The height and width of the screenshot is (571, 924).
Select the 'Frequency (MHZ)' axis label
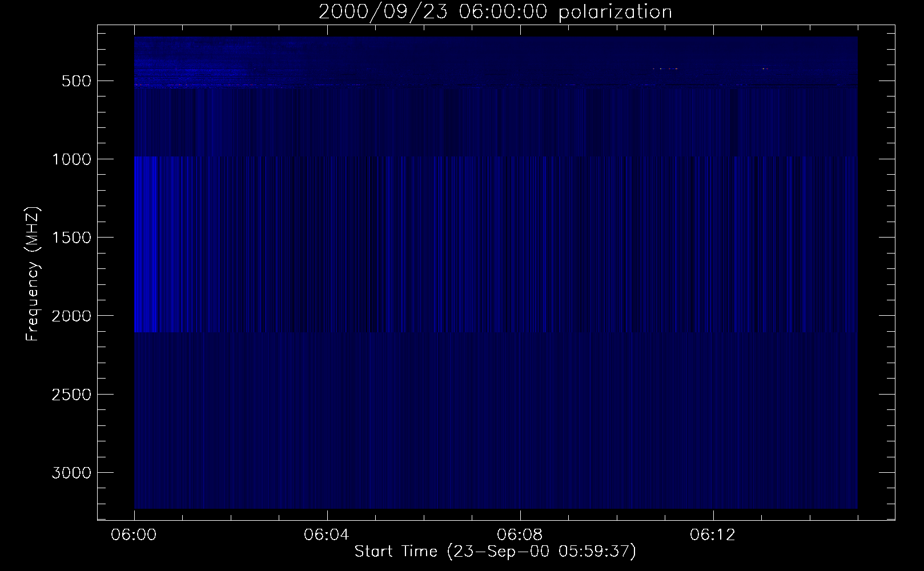pyautogui.click(x=33, y=274)
